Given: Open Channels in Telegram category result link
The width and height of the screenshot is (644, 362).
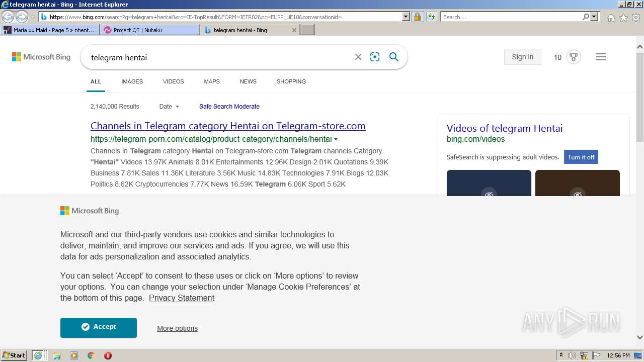Looking at the screenshot, I should (x=228, y=126).
